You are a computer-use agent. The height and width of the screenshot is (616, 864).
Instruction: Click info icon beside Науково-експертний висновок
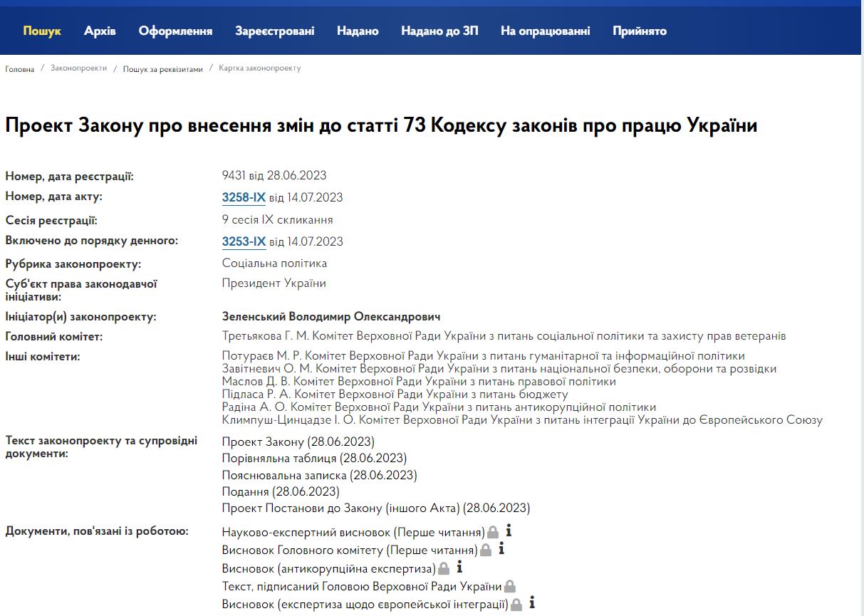[509, 531]
